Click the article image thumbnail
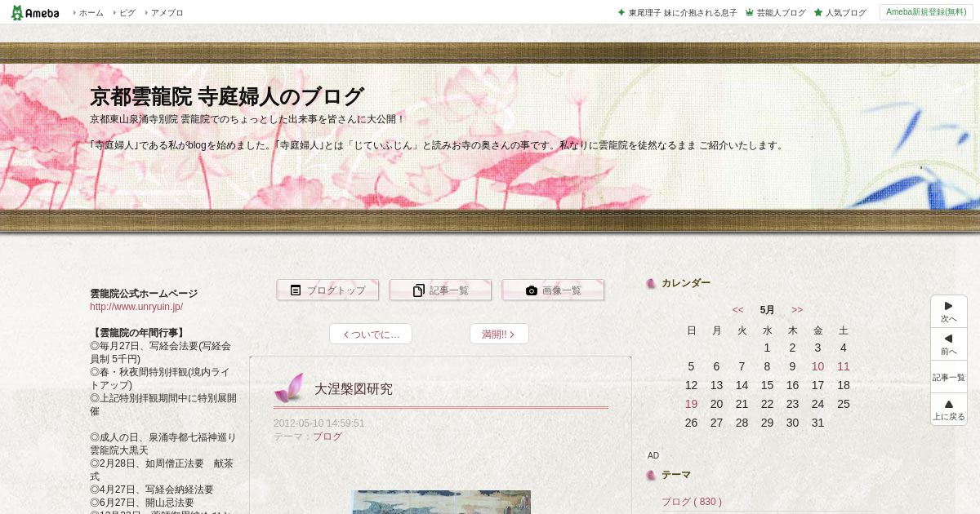 pyautogui.click(x=441, y=502)
